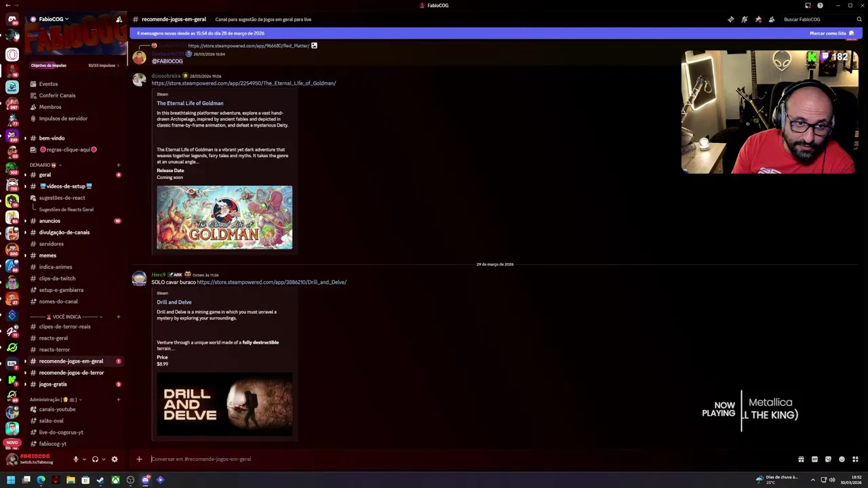Image resolution: width=868 pixels, height=488 pixels.
Task: Open the Eventos section
Action: (48, 84)
